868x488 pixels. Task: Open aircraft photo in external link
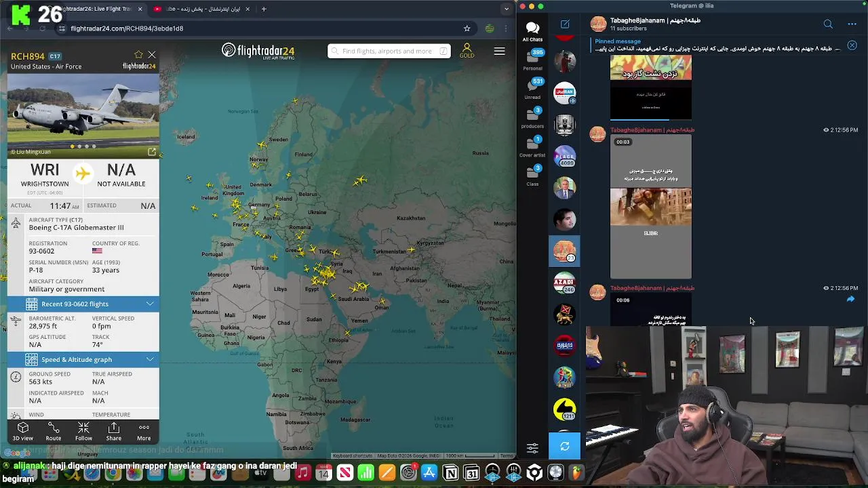(152, 152)
